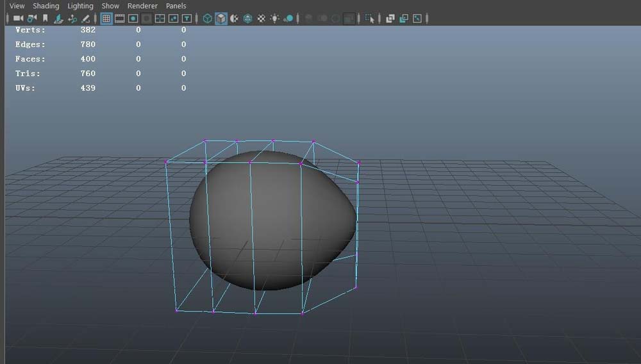Open the Lighting menu
641x364 pixels.
[80, 6]
